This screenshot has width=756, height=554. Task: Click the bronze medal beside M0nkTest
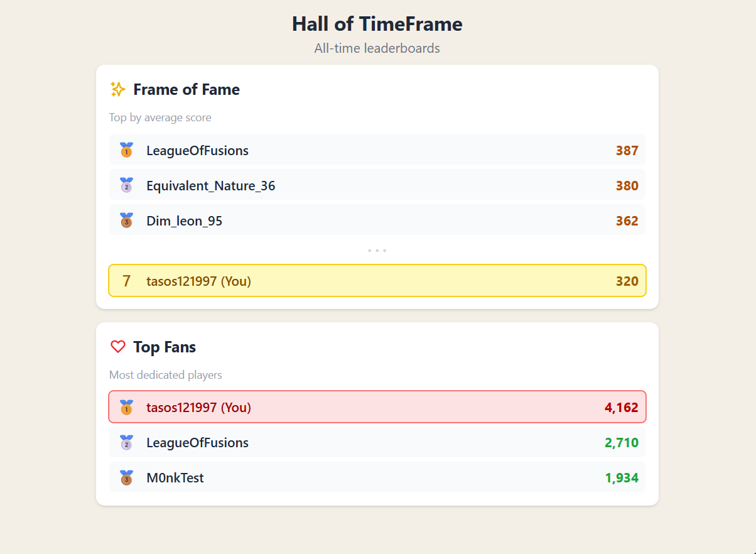click(127, 477)
